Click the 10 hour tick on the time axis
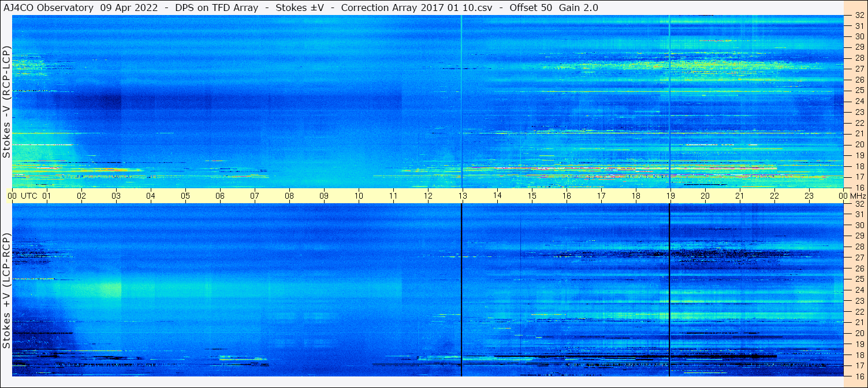 click(358, 196)
